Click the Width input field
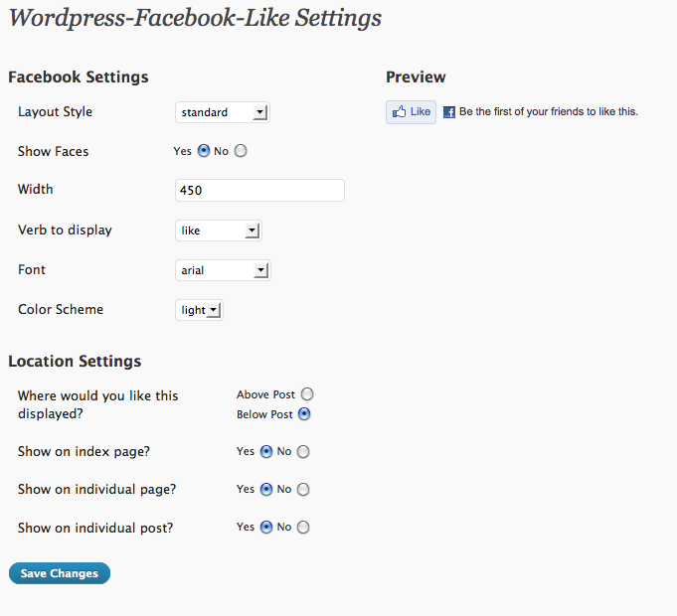Viewport: 677px width, 616px height. [x=259, y=190]
